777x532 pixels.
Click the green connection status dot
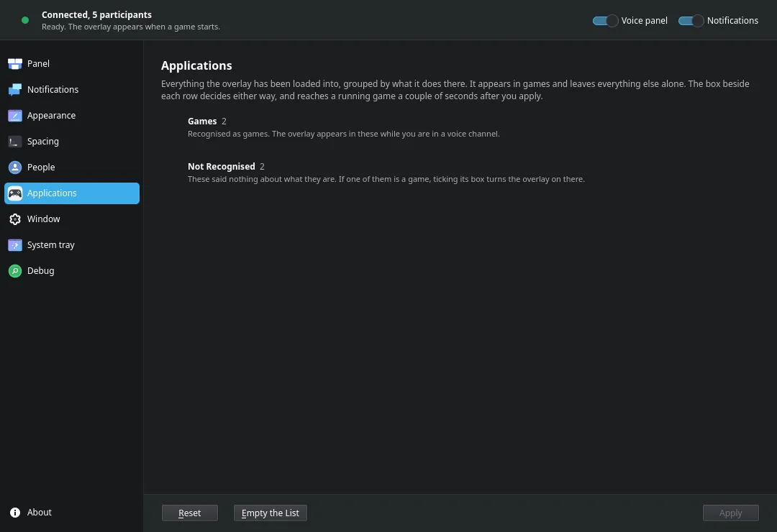(25, 20)
